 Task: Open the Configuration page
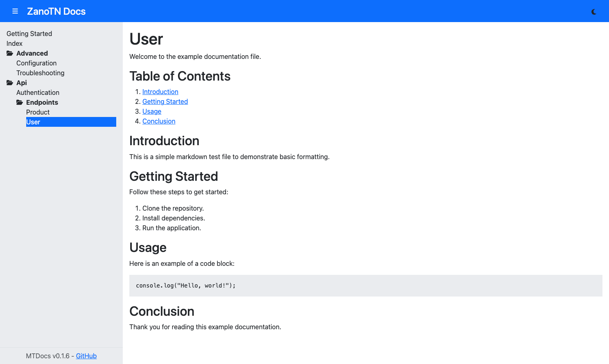point(36,63)
